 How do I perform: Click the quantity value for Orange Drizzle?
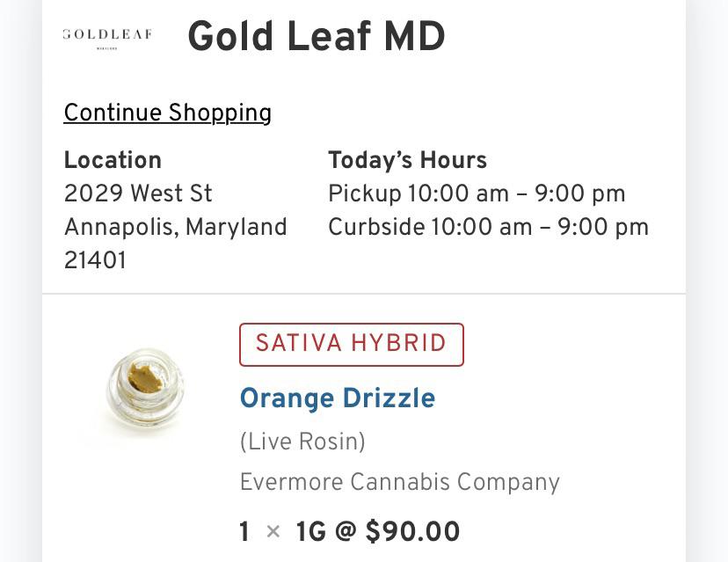pos(244,533)
